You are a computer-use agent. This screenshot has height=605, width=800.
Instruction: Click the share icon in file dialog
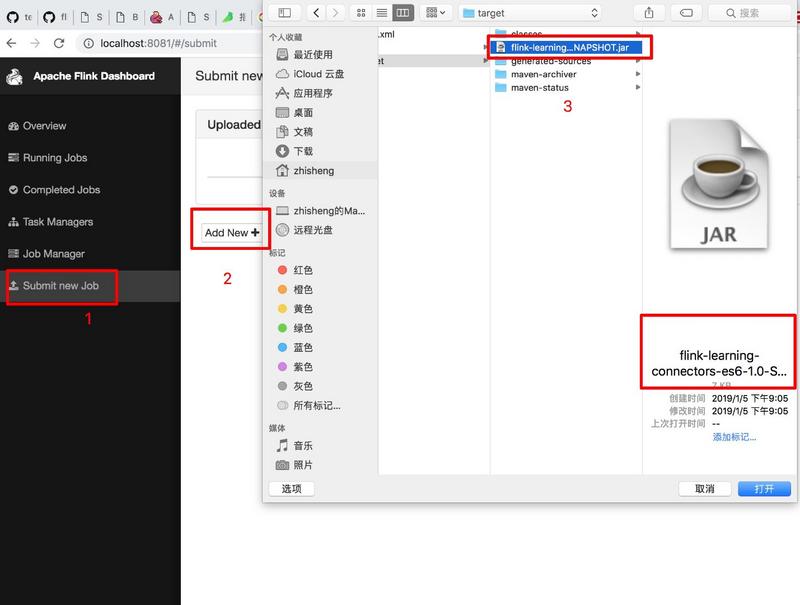coord(648,13)
